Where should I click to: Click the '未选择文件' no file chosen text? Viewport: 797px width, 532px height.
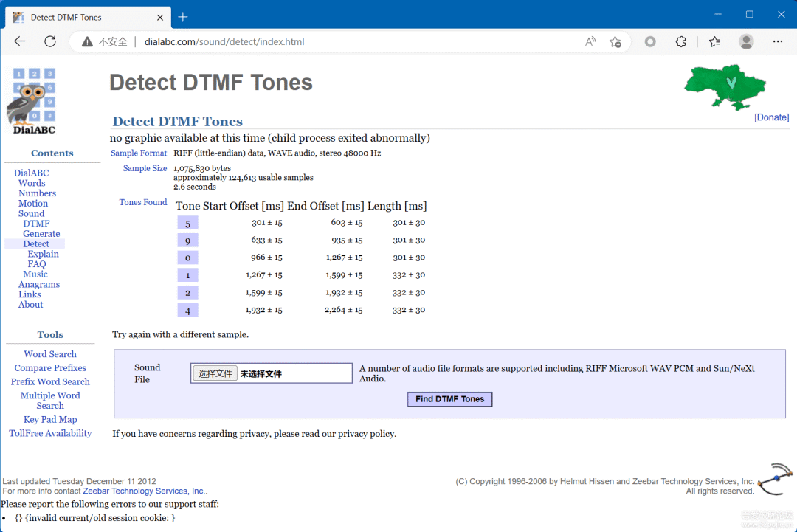pos(261,374)
